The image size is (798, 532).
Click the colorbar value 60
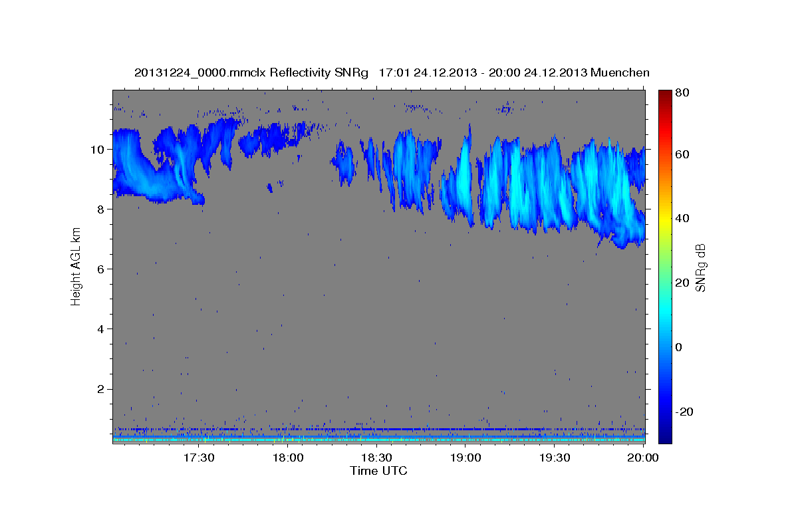(x=682, y=154)
